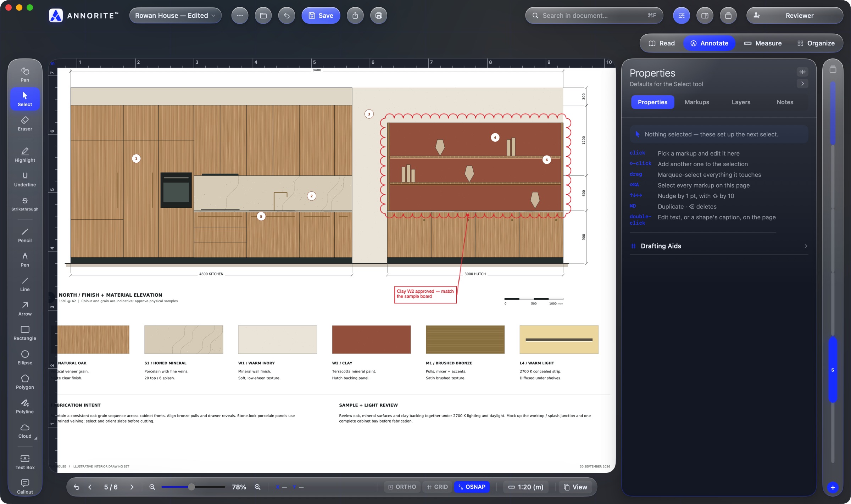Choose the Text Box tool
Screen dimensions: 851x504
25,462
